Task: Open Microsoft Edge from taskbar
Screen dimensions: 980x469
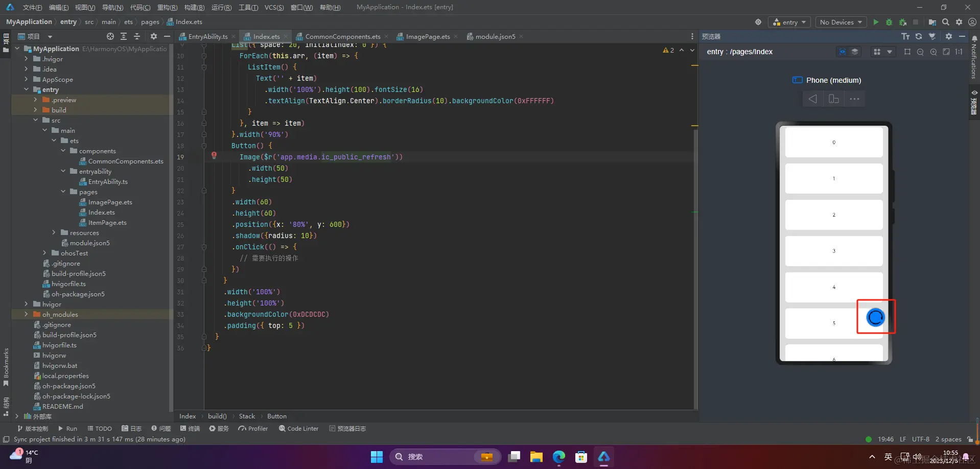Action: pyautogui.click(x=558, y=457)
